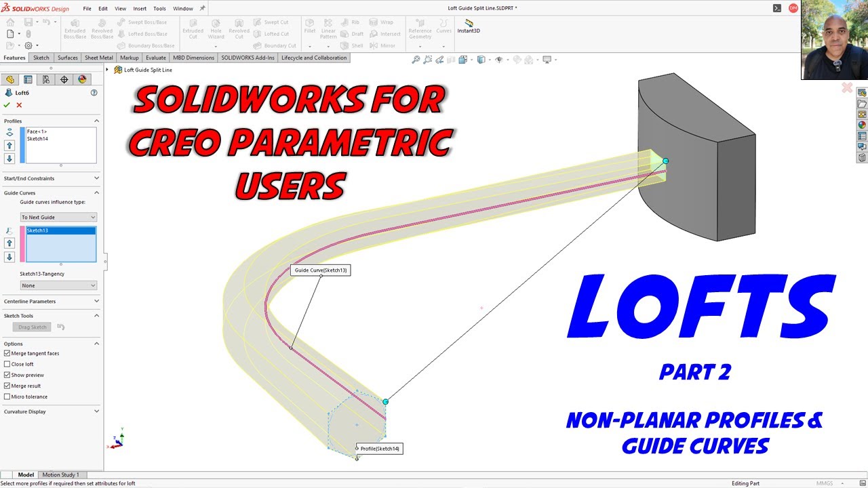Click the Drag Sketch button
This screenshot has width=868, height=488.
point(33,327)
